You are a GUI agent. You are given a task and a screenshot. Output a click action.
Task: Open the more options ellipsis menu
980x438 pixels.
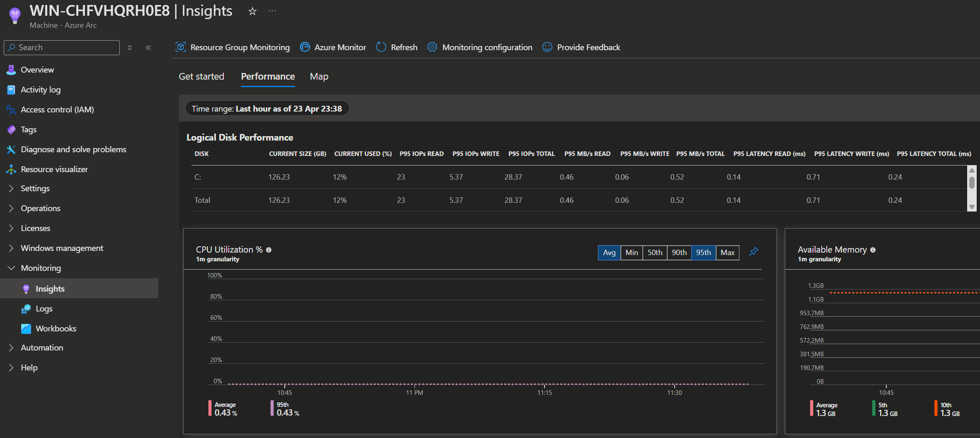pos(272,11)
